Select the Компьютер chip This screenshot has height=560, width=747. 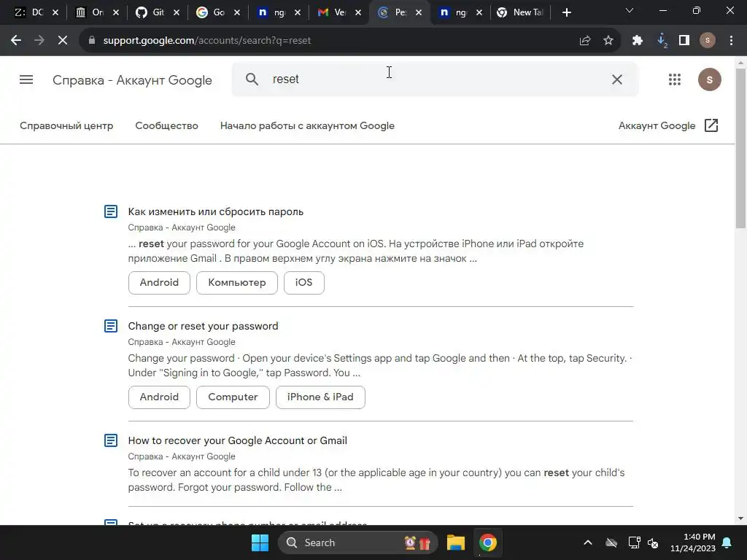click(237, 283)
